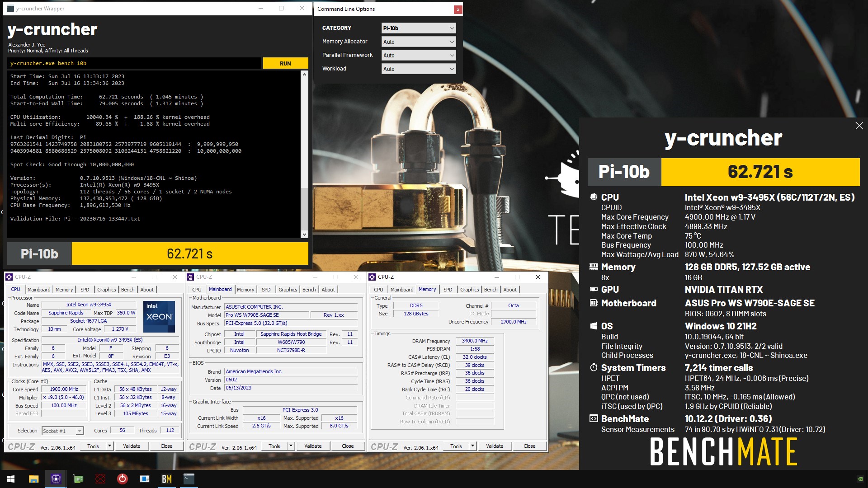Click the NVIDIA TITAN RTX text in BenchMate
Viewport: 868px width, 488px height.
click(x=724, y=290)
